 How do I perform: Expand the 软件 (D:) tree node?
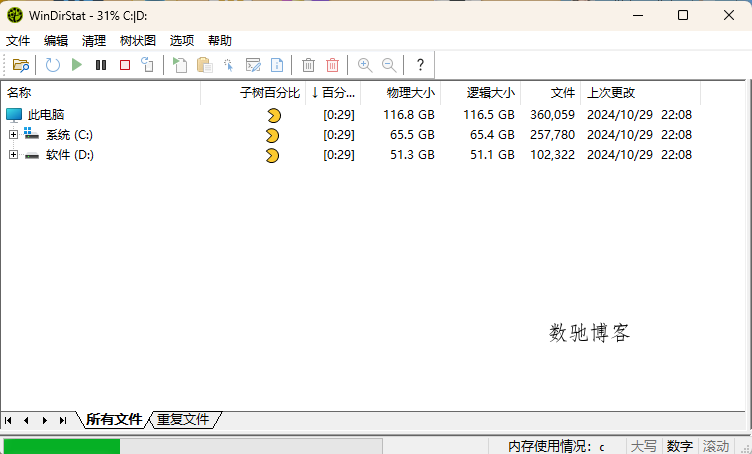pos(13,155)
